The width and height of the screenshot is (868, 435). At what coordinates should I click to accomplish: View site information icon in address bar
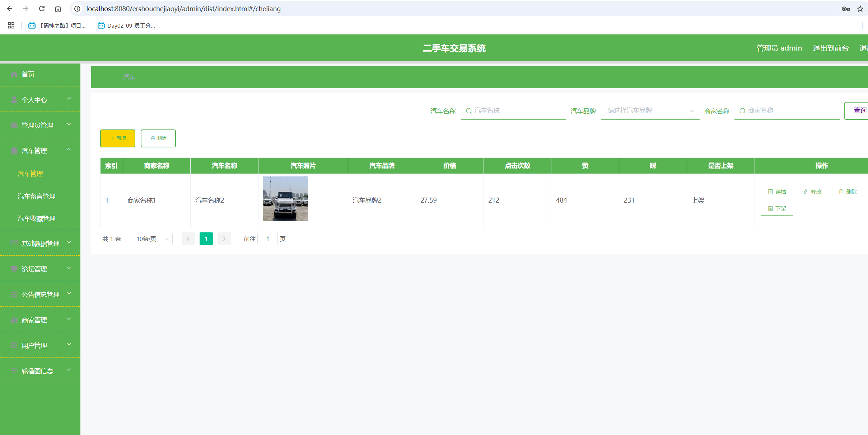click(x=77, y=9)
